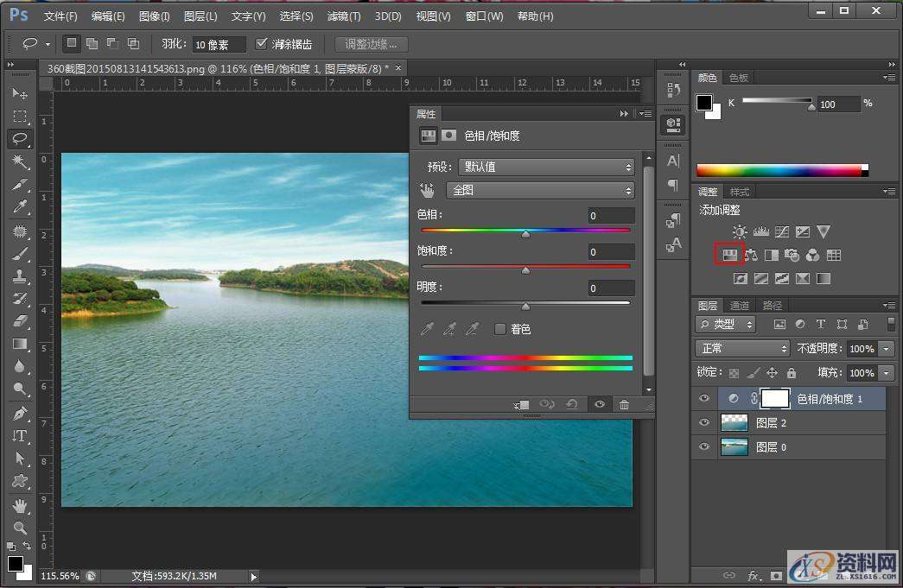Screen dimensions: 903x588
Task: Switch to the 通道 tab
Action: (x=740, y=306)
